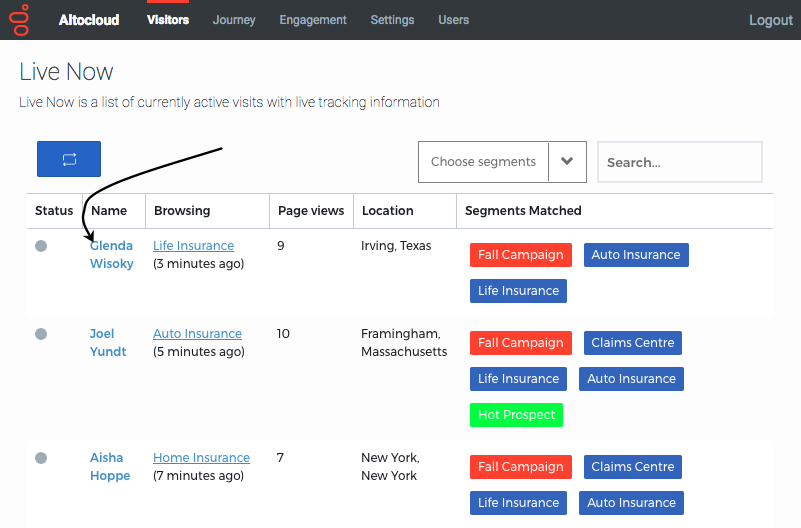Open the Journey menu

point(234,20)
